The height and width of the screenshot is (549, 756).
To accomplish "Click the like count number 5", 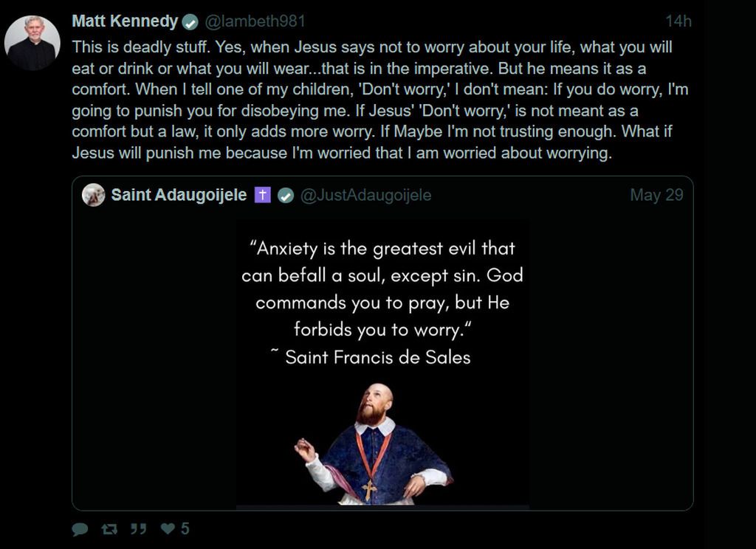I will (185, 529).
